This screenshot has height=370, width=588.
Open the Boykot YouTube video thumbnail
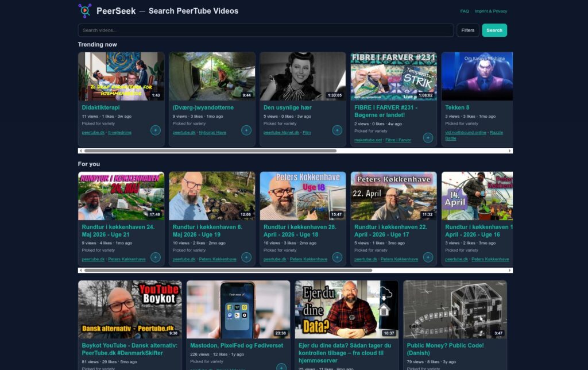130,309
